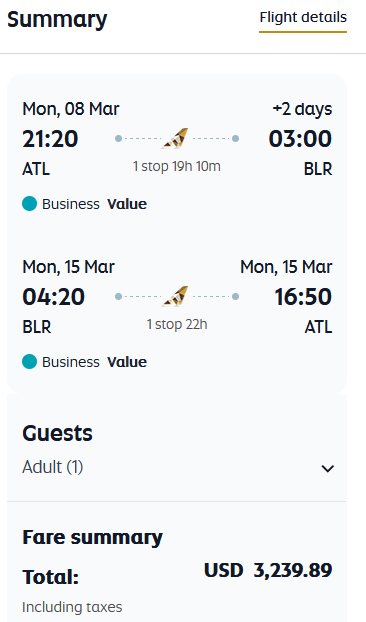
Task: Click the outbound Business Value fare label
Action: click(x=94, y=204)
